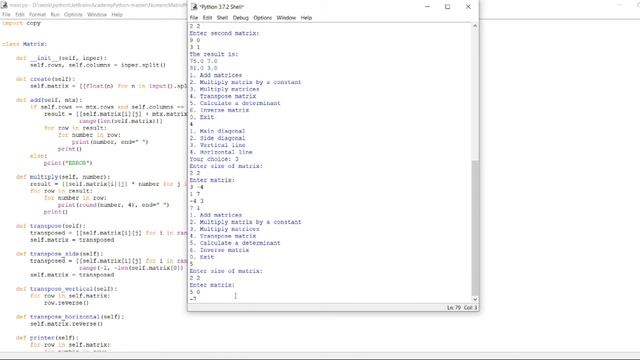Click the '3 -4' matrix input line
The image size is (640, 360).
click(x=196, y=187)
